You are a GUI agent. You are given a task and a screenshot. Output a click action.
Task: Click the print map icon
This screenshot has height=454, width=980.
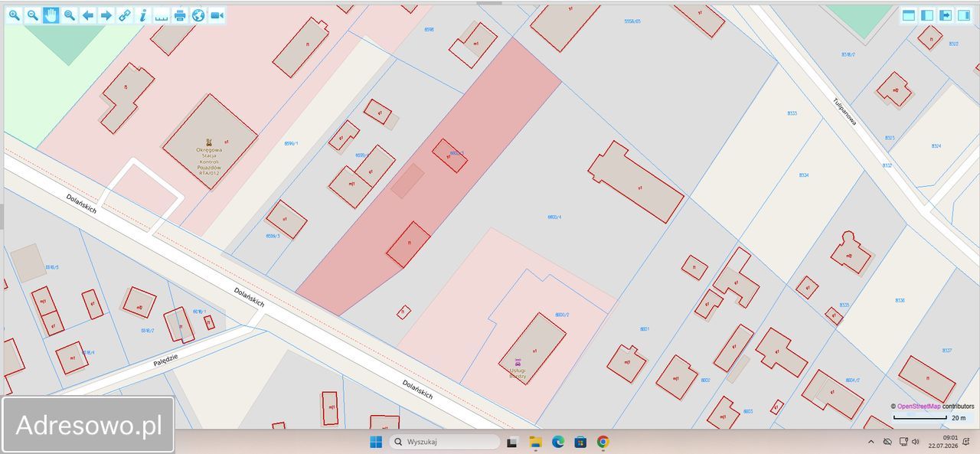click(x=180, y=15)
